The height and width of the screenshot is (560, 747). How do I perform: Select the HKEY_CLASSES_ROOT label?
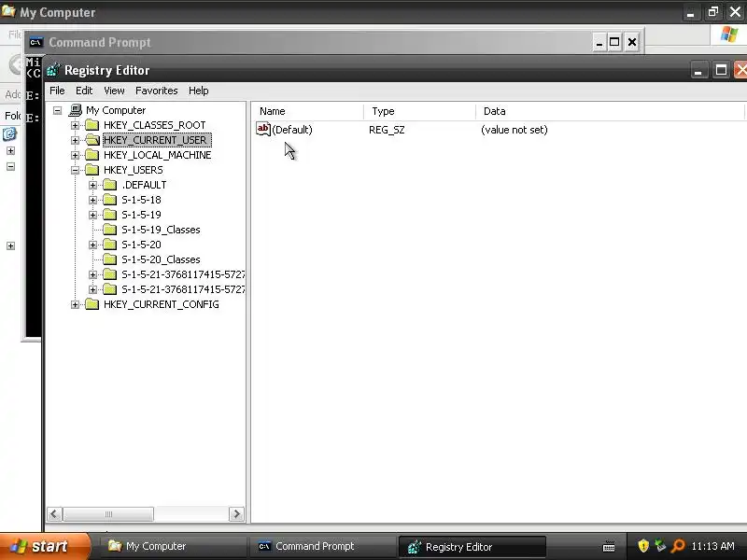(154, 125)
